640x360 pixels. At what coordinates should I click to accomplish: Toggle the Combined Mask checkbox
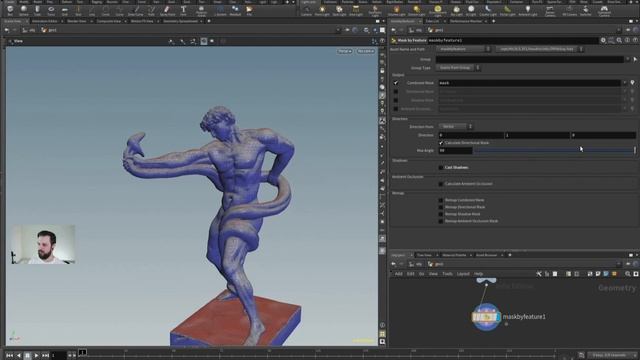coord(396,83)
